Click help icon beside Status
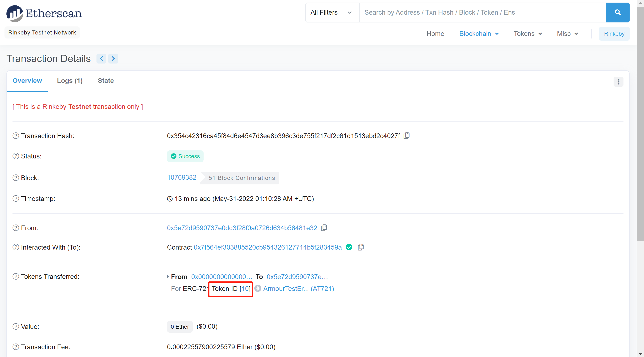Screen dimensions: 644x357 coord(16,156)
